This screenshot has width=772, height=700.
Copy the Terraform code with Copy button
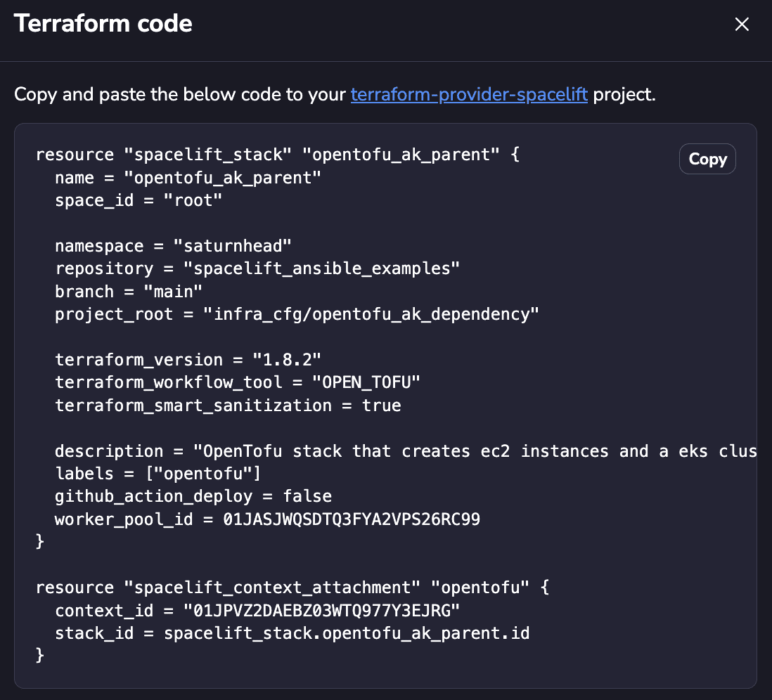point(707,159)
